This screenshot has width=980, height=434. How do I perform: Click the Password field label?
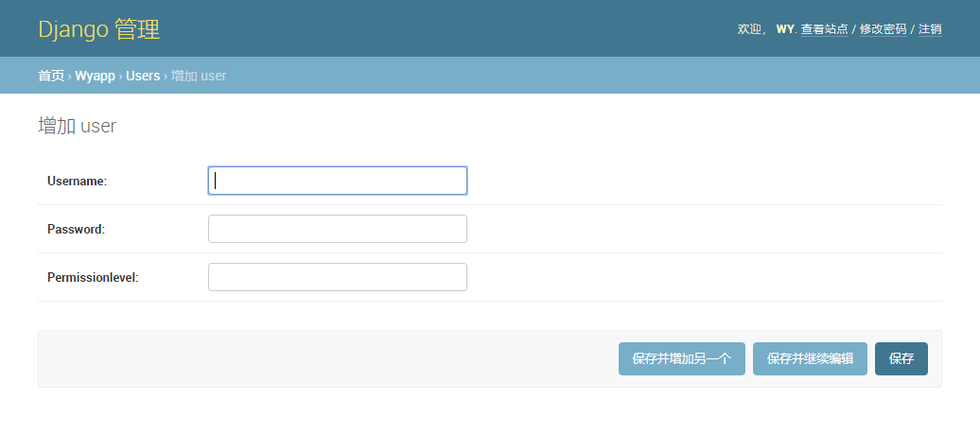tap(76, 229)
